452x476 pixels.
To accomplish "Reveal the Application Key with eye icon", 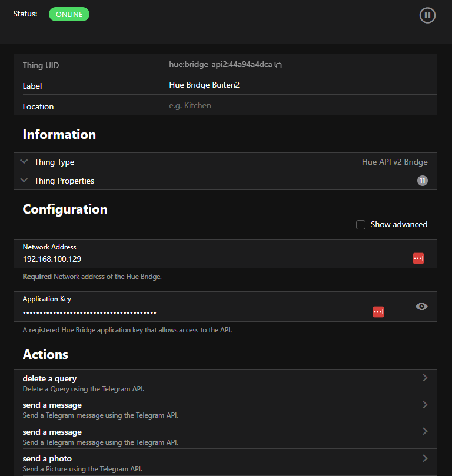I will (421, 306).
